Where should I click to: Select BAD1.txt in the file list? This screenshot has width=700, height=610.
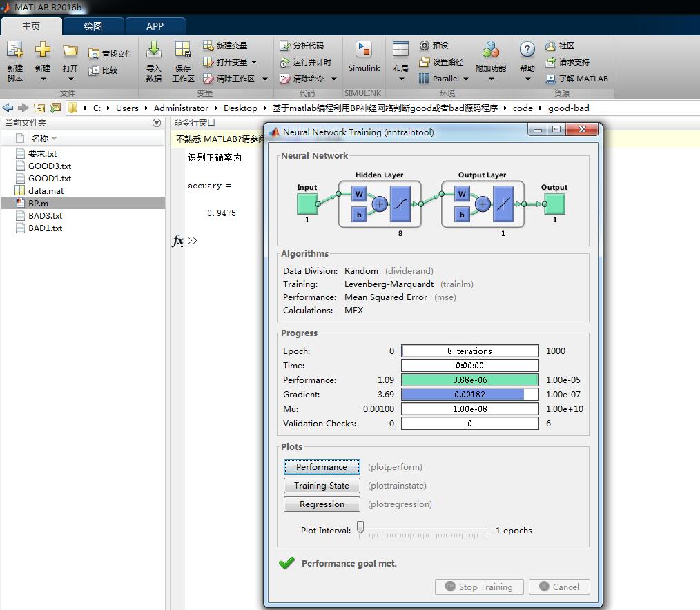click(83, 228)
